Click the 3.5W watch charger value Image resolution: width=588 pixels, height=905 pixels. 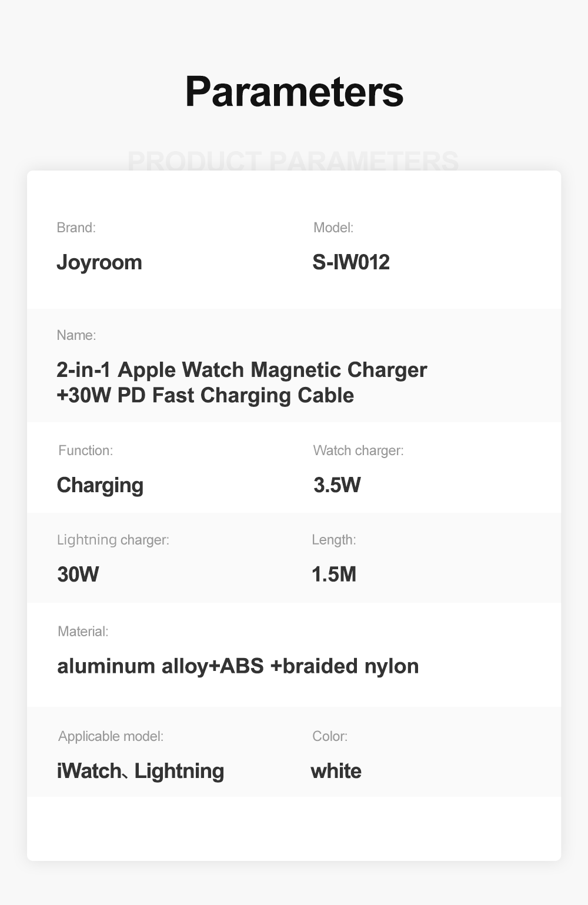(337, 485)
